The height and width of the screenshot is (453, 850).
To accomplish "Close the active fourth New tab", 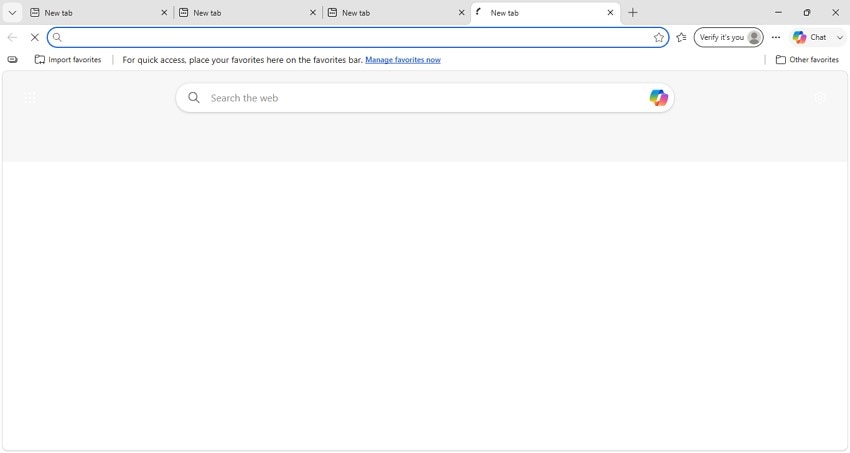I will click(610, 12).
